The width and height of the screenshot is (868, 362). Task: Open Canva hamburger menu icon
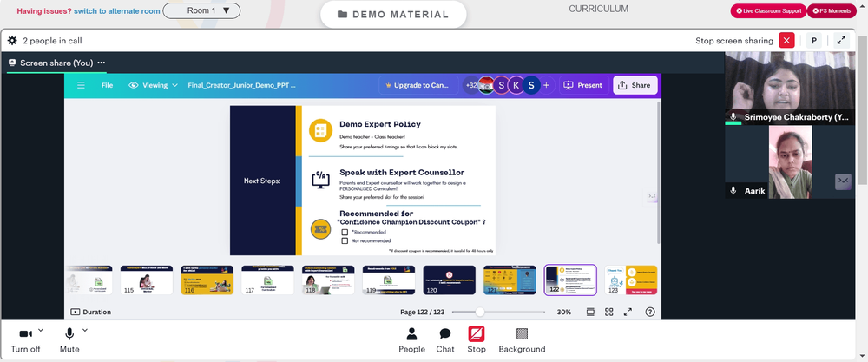[81, 85]
